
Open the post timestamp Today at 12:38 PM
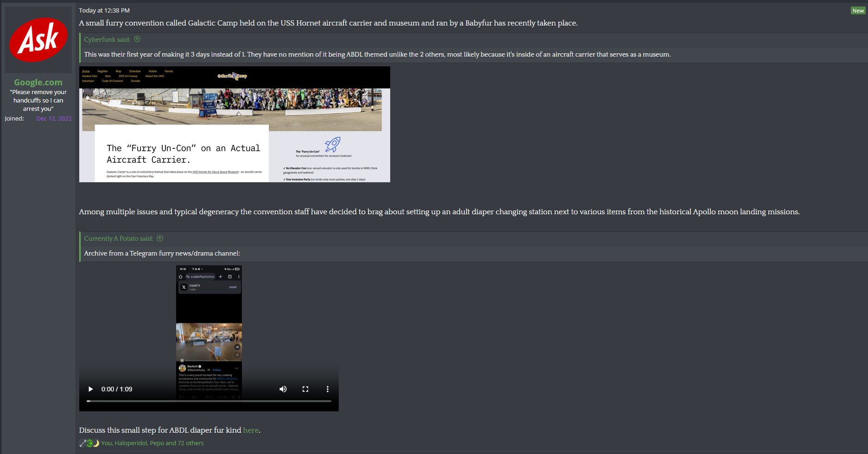point(104,10)
